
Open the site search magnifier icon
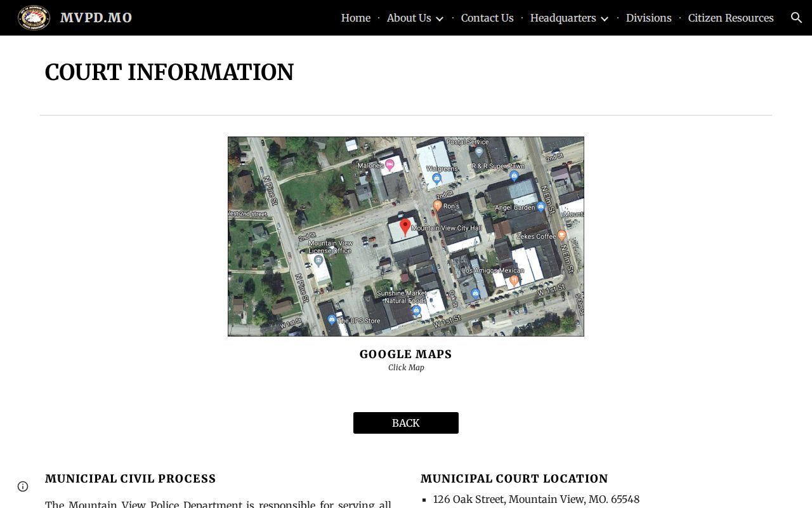pyautogui.click(x=797, y=18)
